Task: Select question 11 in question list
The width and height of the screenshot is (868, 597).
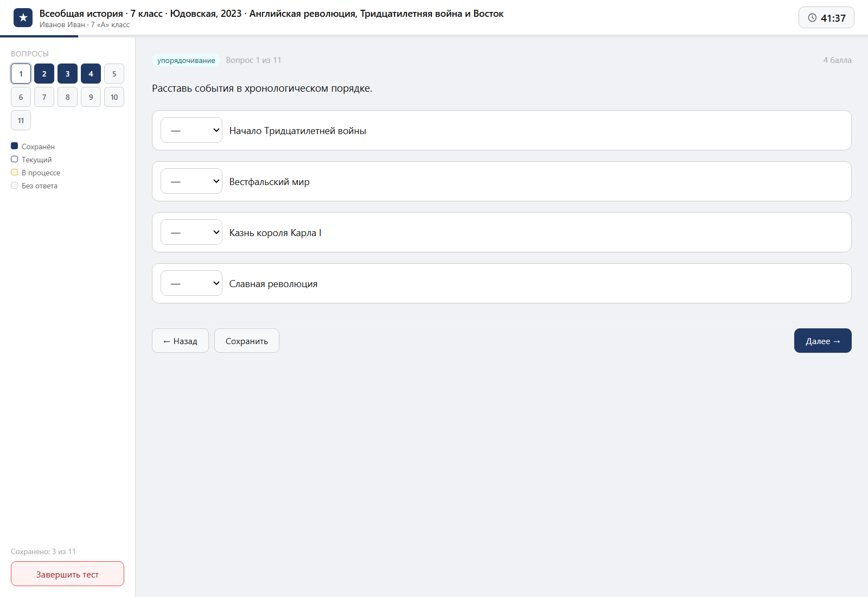Action: [21, 120]
